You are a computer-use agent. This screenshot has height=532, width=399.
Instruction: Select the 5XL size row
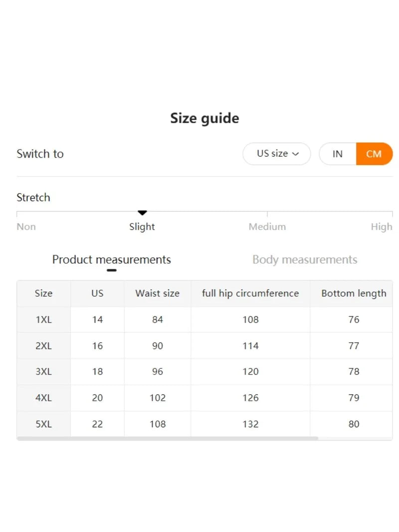click(43, 424)
